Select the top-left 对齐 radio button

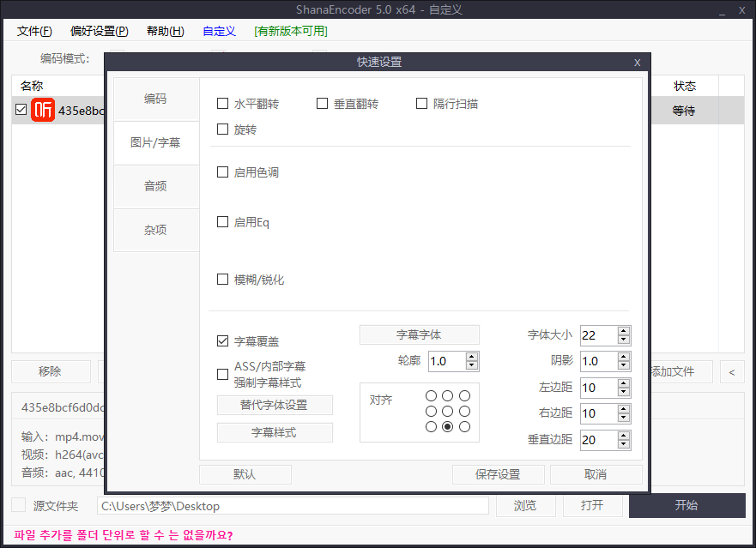click(431, 395)
